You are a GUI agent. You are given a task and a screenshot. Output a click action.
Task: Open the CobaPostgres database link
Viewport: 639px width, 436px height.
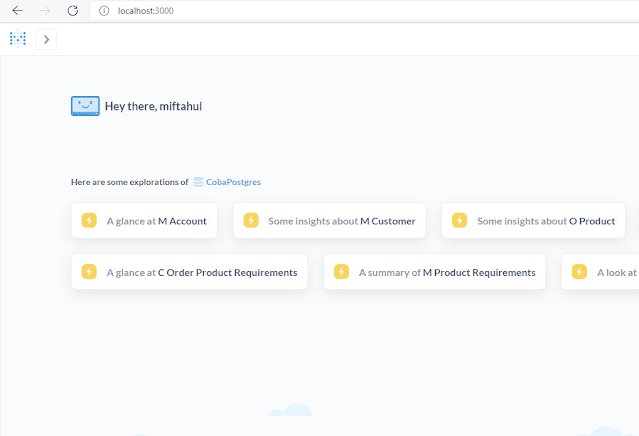click(x=233, y=182)
